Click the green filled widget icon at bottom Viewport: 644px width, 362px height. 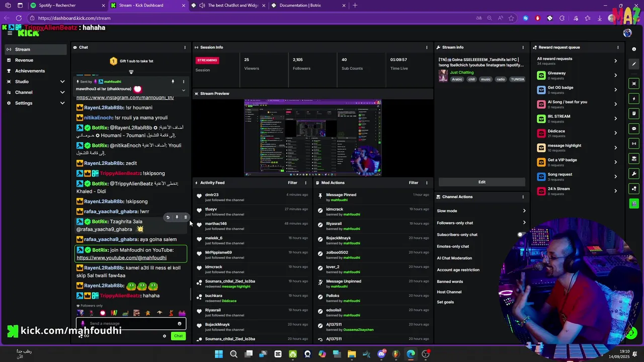(634, 204)
